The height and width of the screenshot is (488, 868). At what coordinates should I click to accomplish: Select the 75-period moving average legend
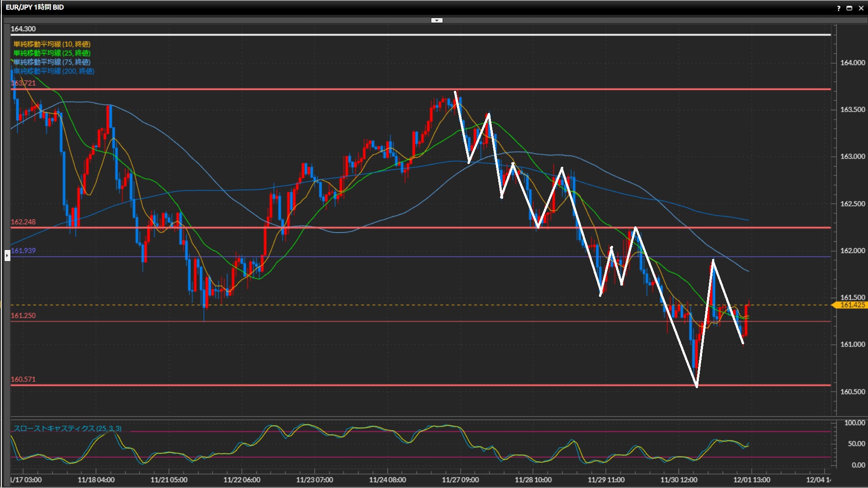point(52,62)
